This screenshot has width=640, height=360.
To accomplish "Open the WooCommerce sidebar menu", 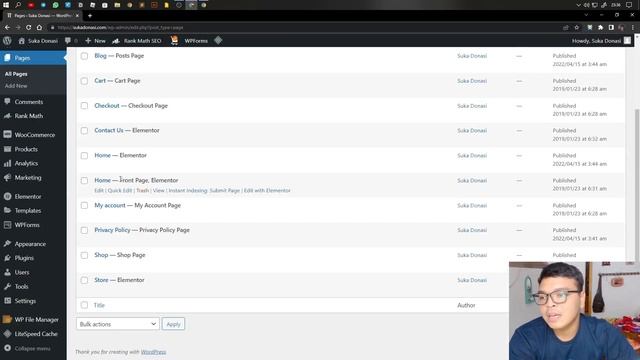I will [34, 135].
